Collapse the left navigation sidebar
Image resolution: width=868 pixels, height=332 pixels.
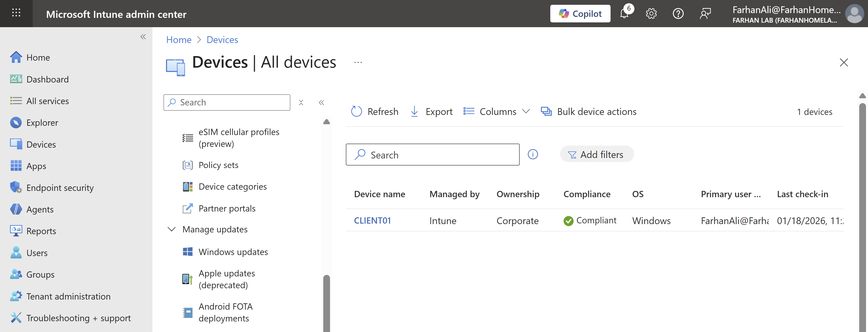143,37
